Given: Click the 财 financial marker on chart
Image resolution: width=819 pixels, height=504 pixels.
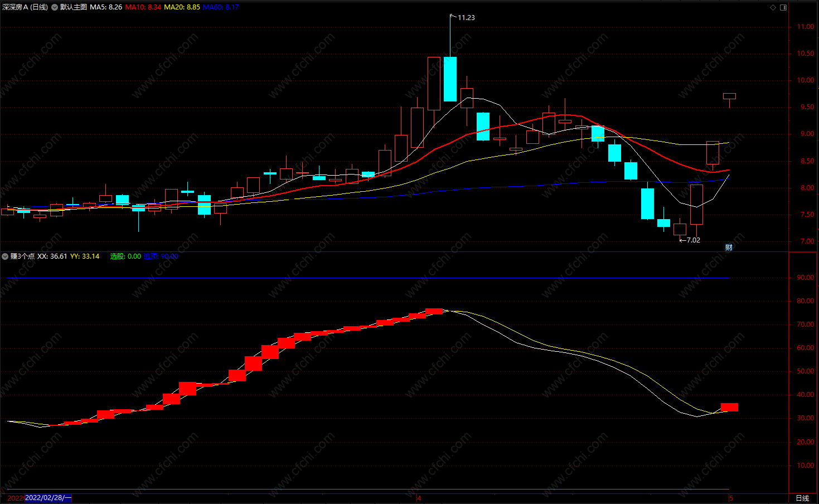Looking at the screenshot, I should pyautogui.click(x=729, y=248).
